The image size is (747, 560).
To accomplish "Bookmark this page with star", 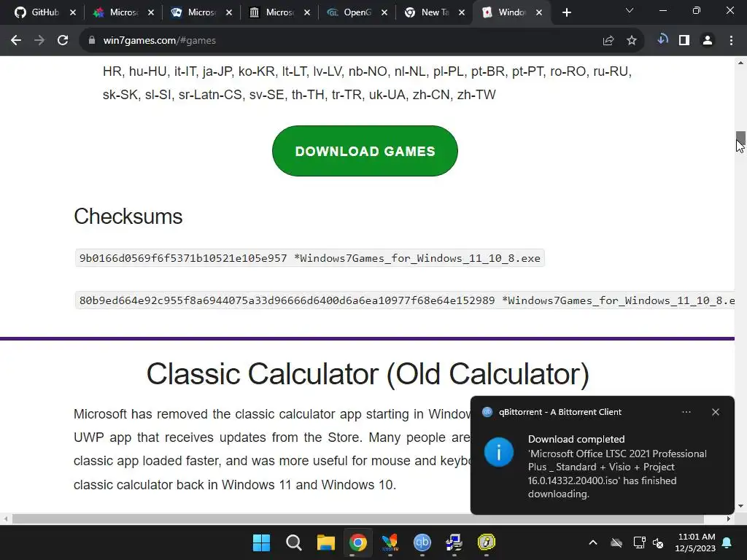I will [x=632, y=41].
